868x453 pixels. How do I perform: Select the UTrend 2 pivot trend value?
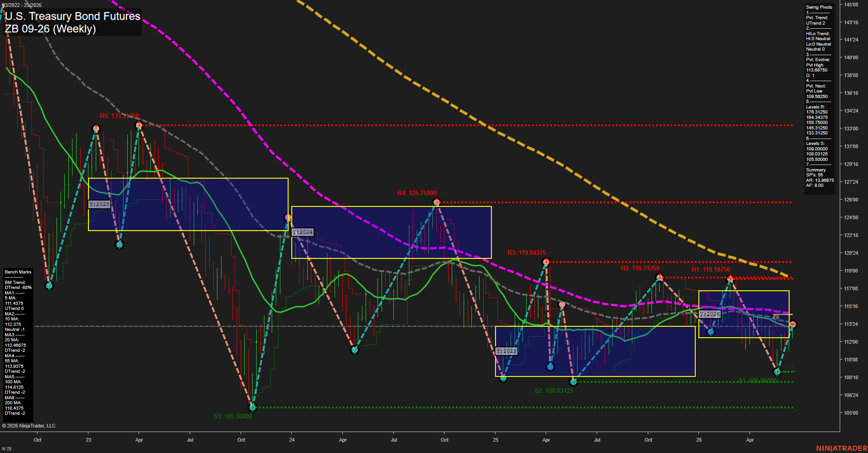(815, 23)
